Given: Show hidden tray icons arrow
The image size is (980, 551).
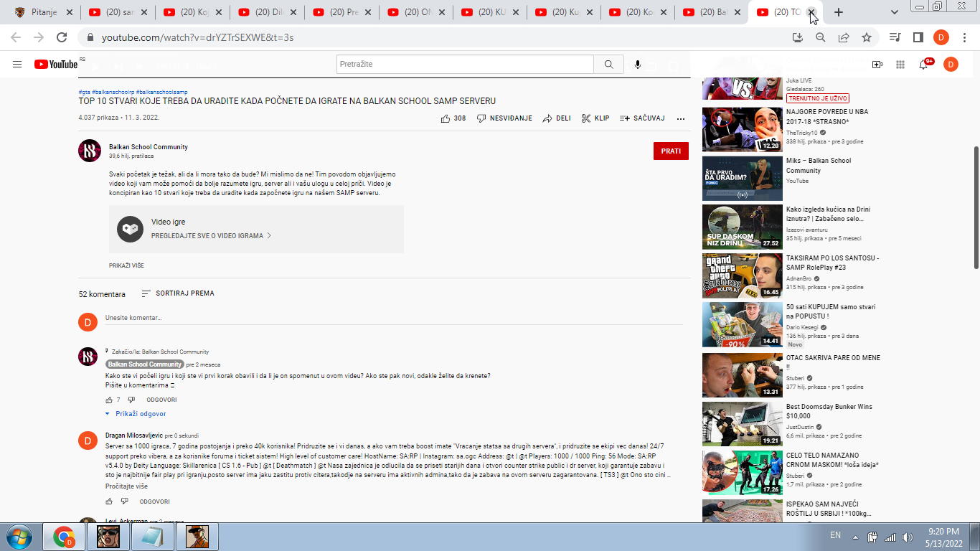Looking at the screenshot, I should 854,537.
